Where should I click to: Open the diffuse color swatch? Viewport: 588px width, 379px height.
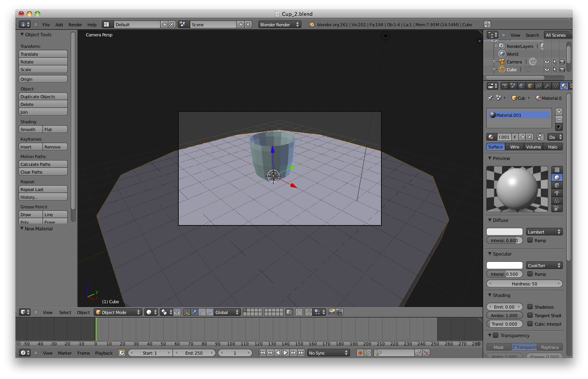pos(504,232)
